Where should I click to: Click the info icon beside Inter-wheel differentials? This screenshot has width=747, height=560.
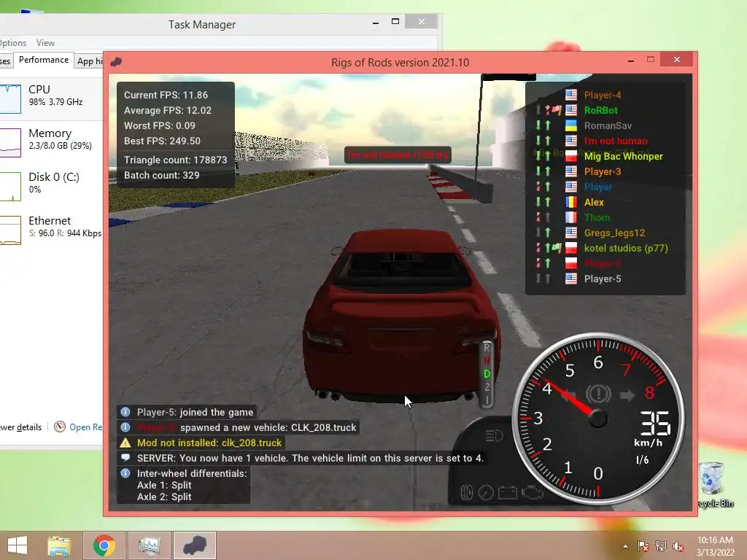(x=125, y=473)
